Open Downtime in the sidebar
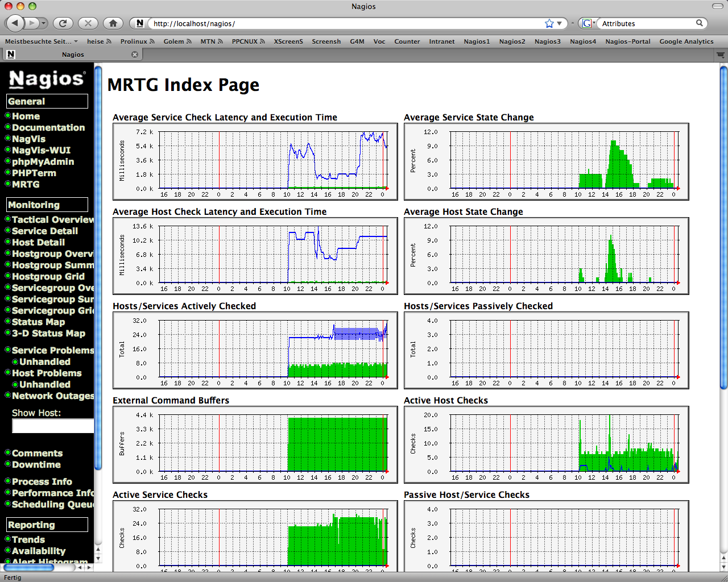 point(36,464)
